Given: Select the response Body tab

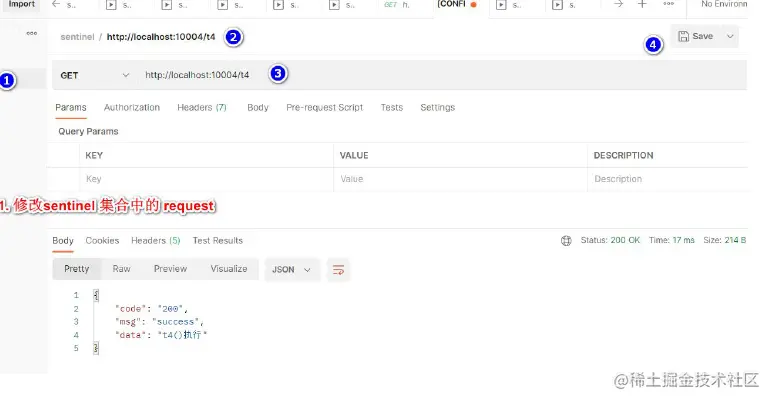Looking at the screenshot, I should click(x=63, y=241).
